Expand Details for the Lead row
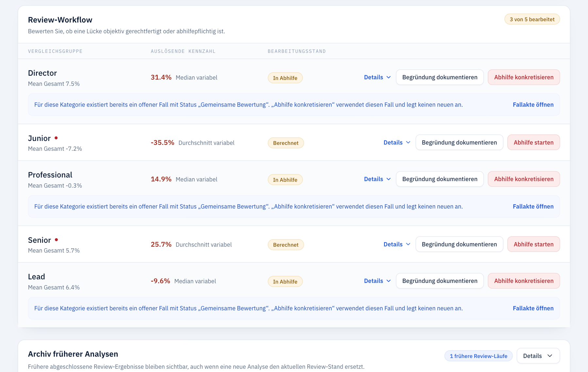This screenshot has width=588, height=372. (x=377, y=281)
